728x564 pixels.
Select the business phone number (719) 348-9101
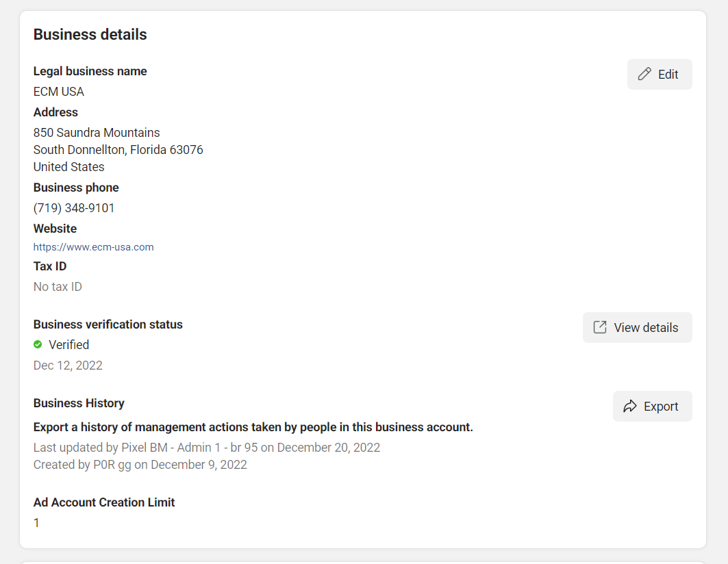74,208
